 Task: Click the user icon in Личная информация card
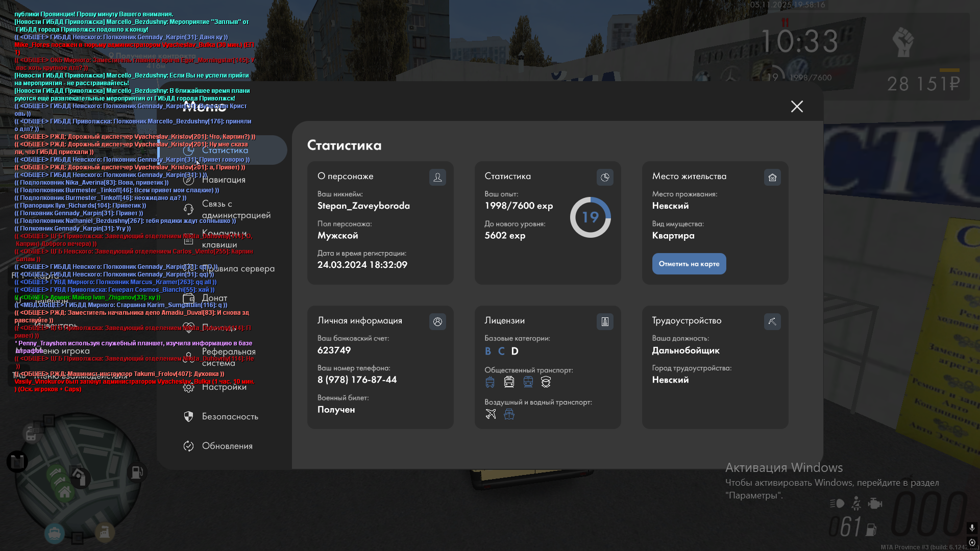tap(437, 321)
